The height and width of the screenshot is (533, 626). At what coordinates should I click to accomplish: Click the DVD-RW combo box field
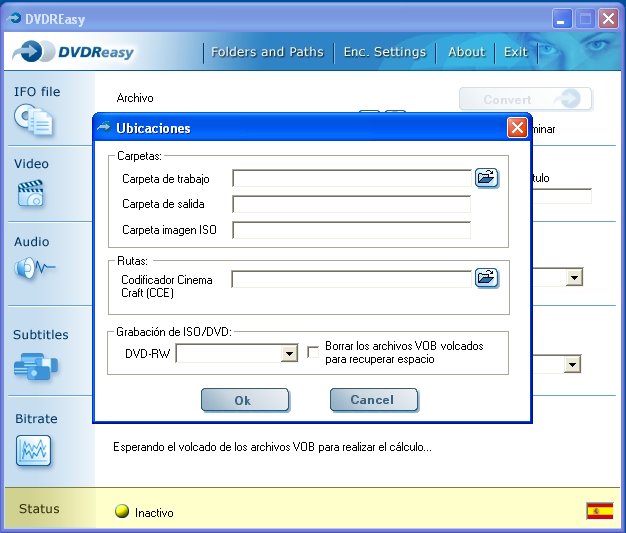[x=237, y=354]
